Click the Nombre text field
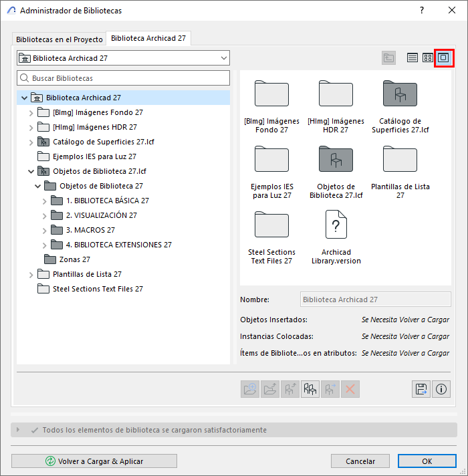 tap(376, 300)
